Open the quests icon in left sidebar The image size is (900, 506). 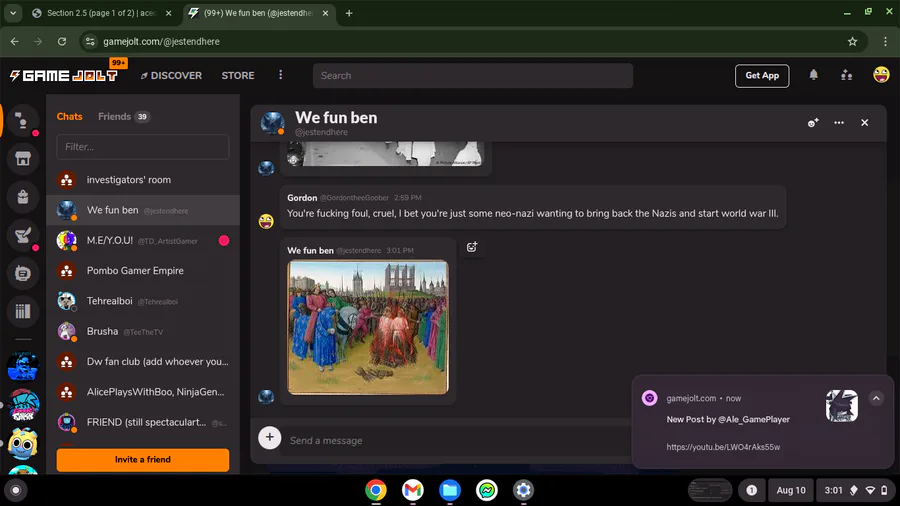click(23, 235)
